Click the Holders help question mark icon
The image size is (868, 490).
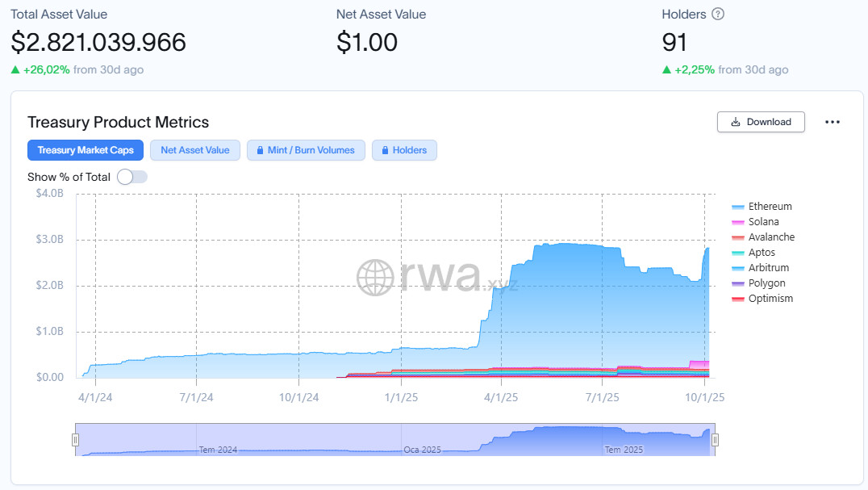718,15
